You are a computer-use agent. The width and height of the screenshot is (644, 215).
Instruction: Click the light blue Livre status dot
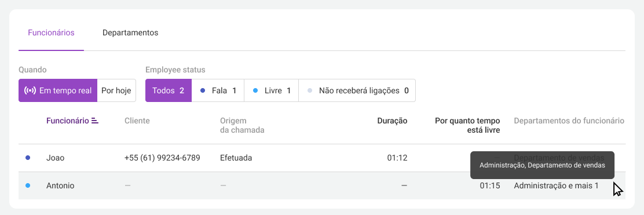[255, 90]
